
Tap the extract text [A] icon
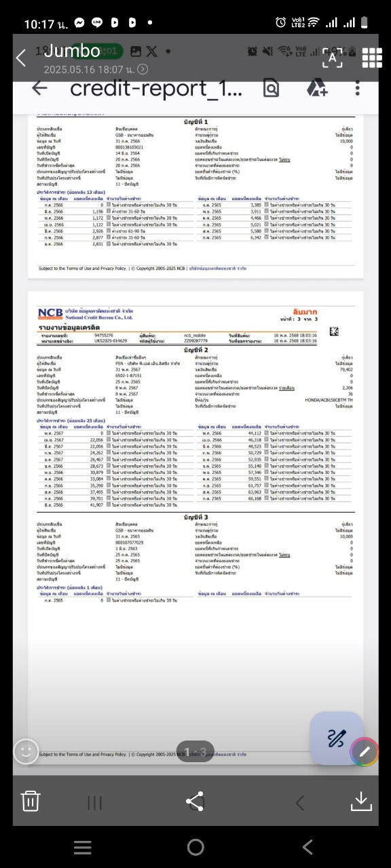click(x=332, y=58)
